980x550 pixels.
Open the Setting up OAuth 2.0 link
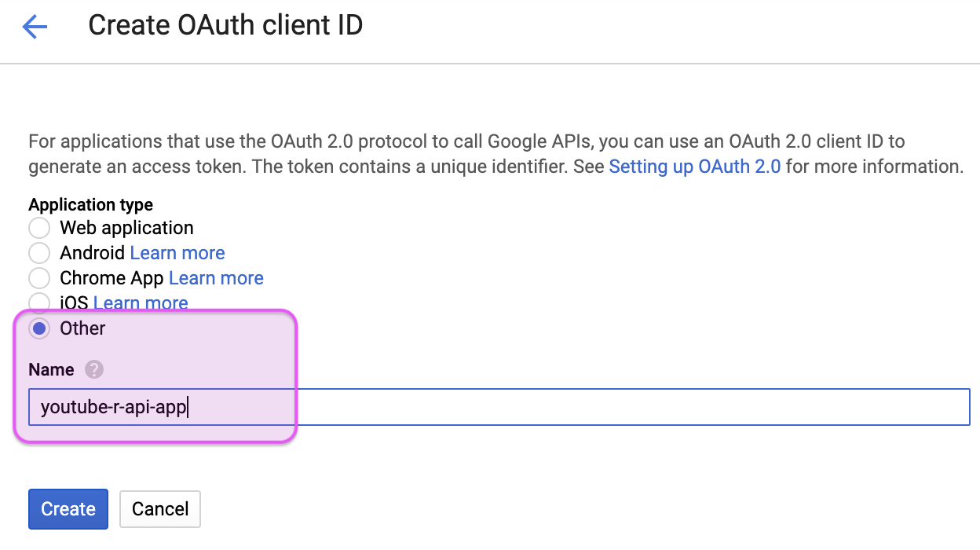[x=694, y=167]
